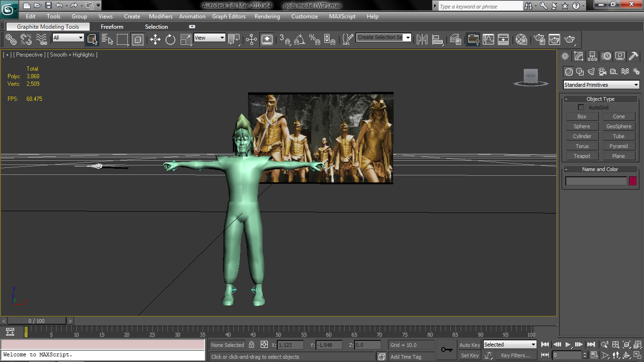Click the Align tool icon
This screenshot has height=362, width=644.
[x=438, y=40]
